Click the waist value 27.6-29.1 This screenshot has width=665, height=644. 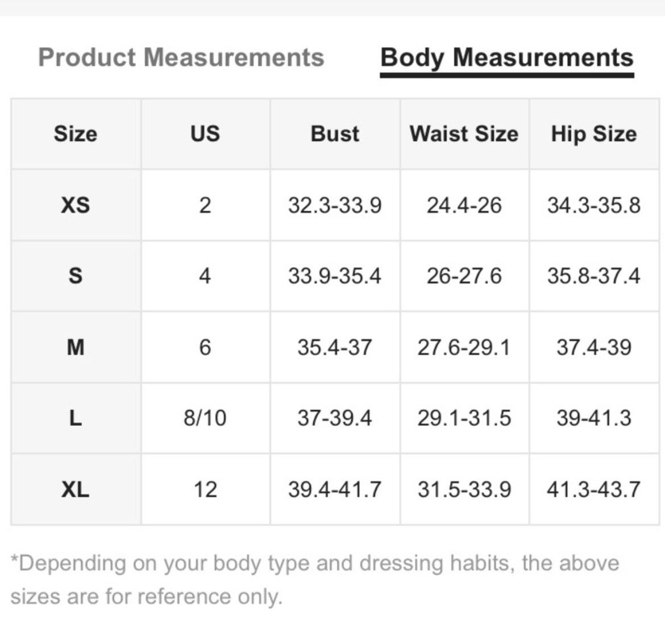464,347
